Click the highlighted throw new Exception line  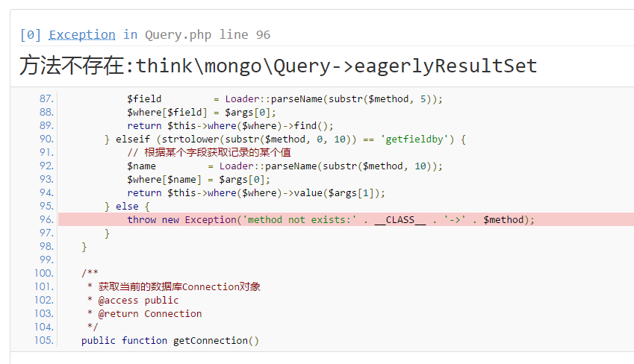[331, 219]
